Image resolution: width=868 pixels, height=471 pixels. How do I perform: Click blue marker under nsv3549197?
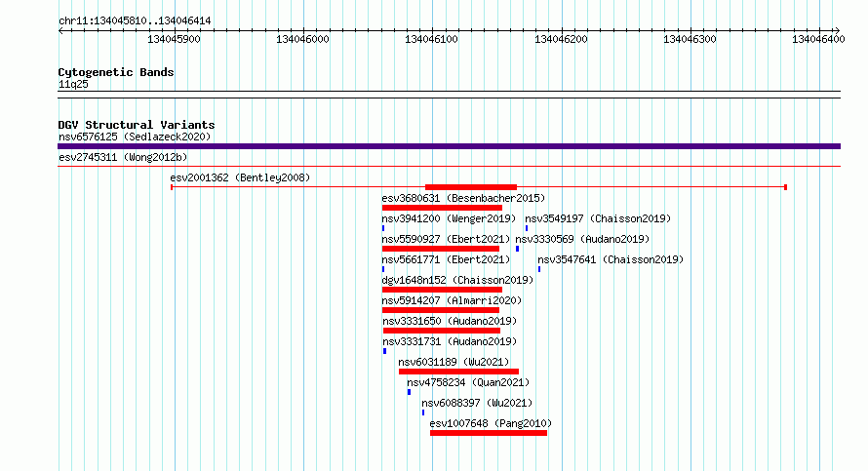coord(527,228)
